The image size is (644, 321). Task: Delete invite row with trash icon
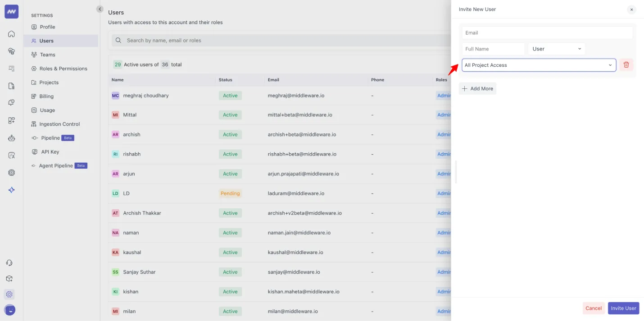(x=626, y=65)
